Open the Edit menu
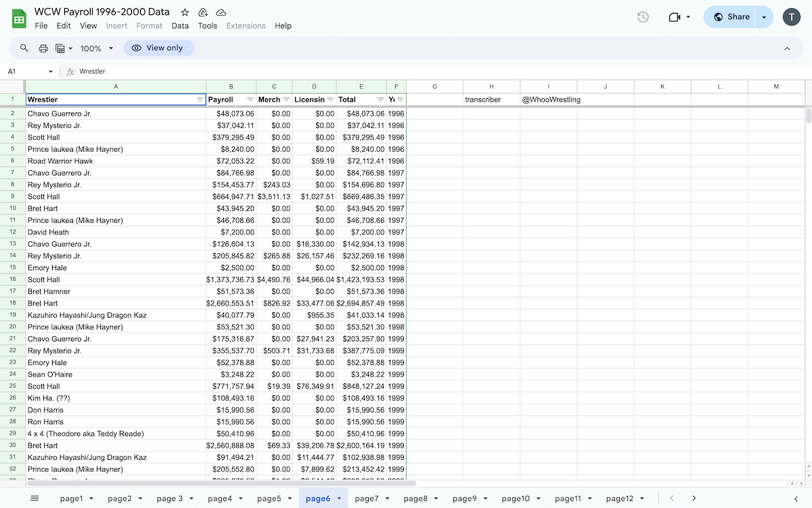Image resolution: width=812 pixels, height=508 pixels. [x=64, y=26]
